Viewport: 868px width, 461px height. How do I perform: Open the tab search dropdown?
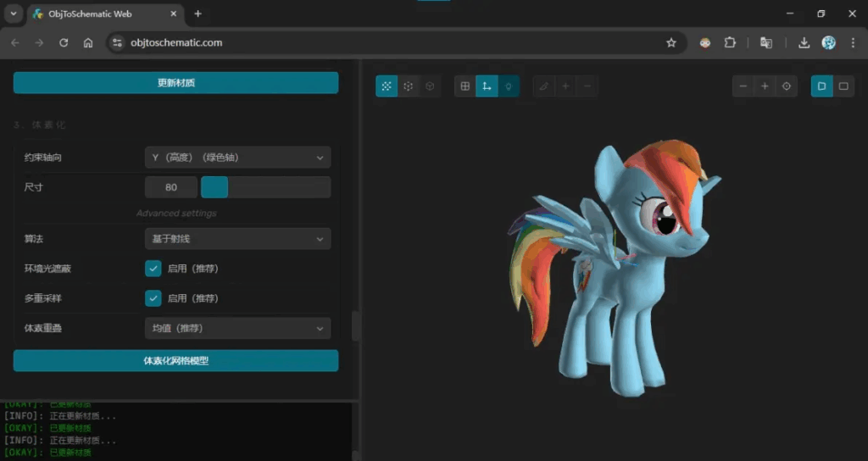click(x=14, y=14)
